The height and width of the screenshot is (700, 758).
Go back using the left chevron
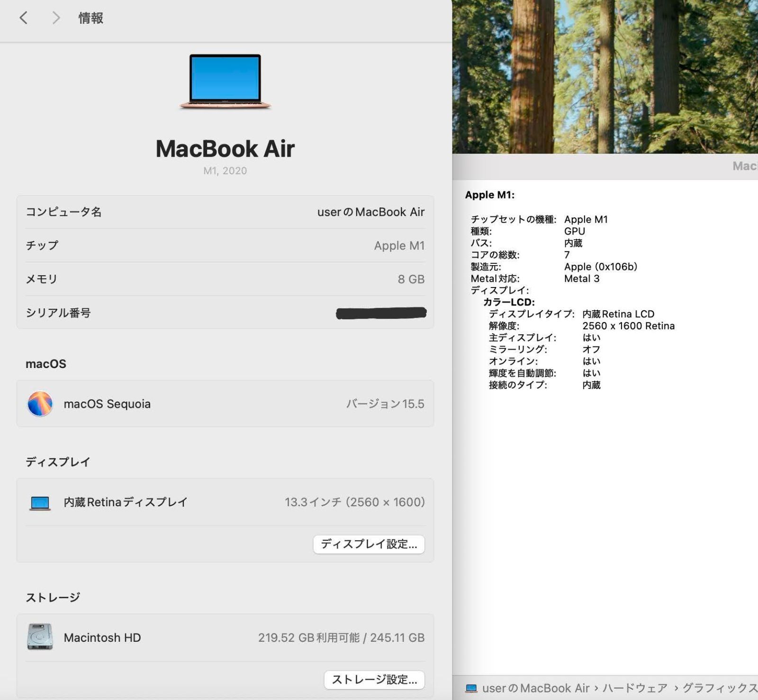23,18
